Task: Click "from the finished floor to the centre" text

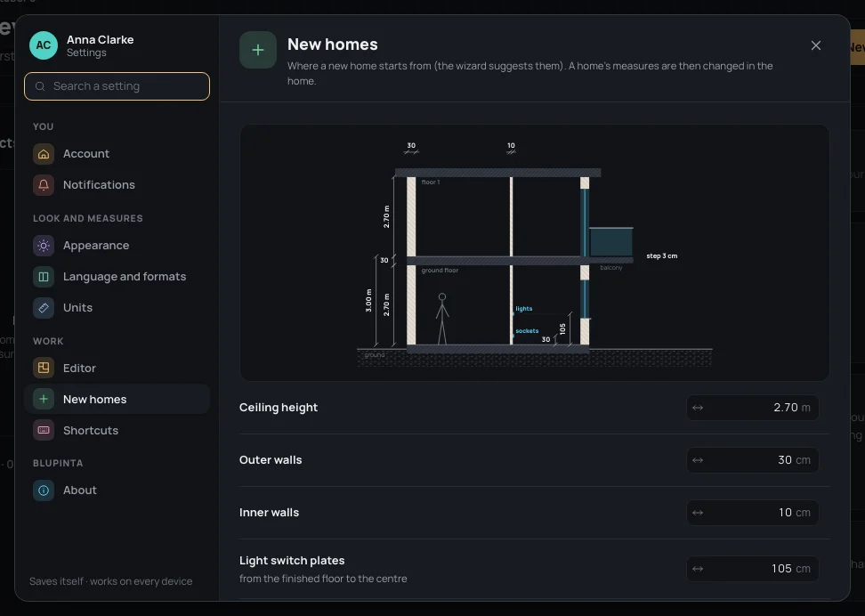Action: coord(323,579)
